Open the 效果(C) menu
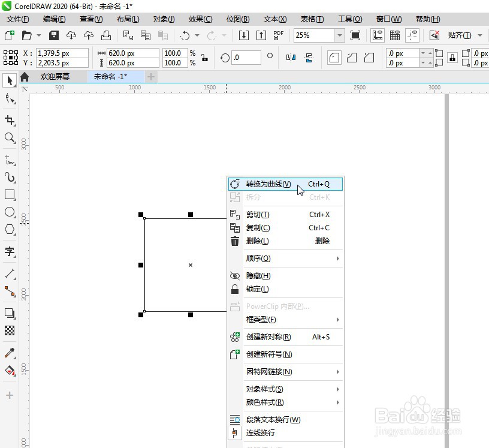Viewport: 489px width, 448px height. (200, 19)
